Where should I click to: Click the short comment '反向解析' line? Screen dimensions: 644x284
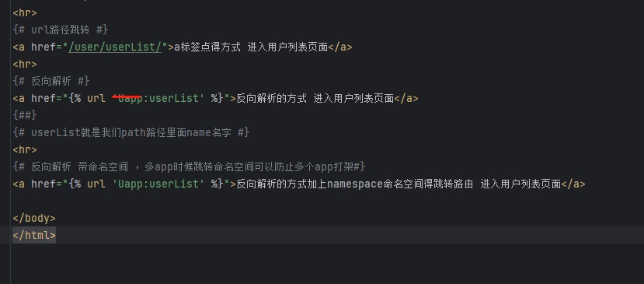tap(51, 81)
